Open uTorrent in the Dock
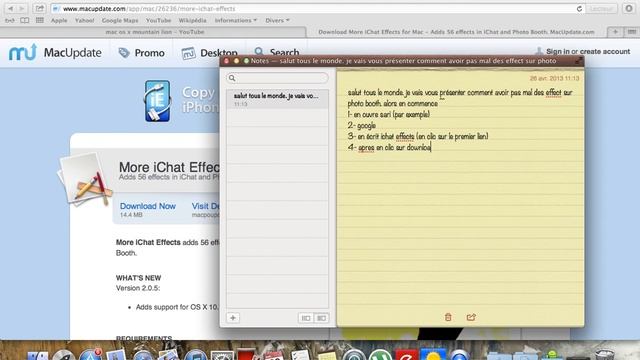The image size is (640, 360). 380,355
